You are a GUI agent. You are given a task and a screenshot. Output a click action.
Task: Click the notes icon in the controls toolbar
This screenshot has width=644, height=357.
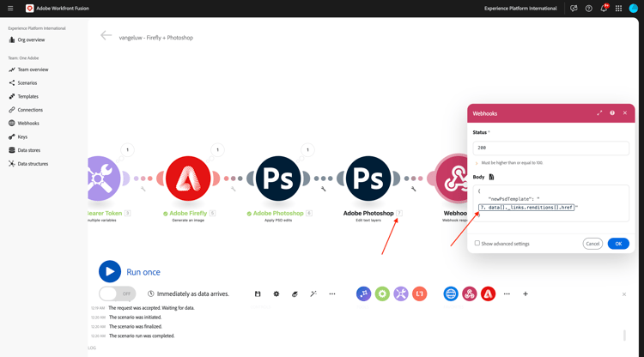[295, 293]
